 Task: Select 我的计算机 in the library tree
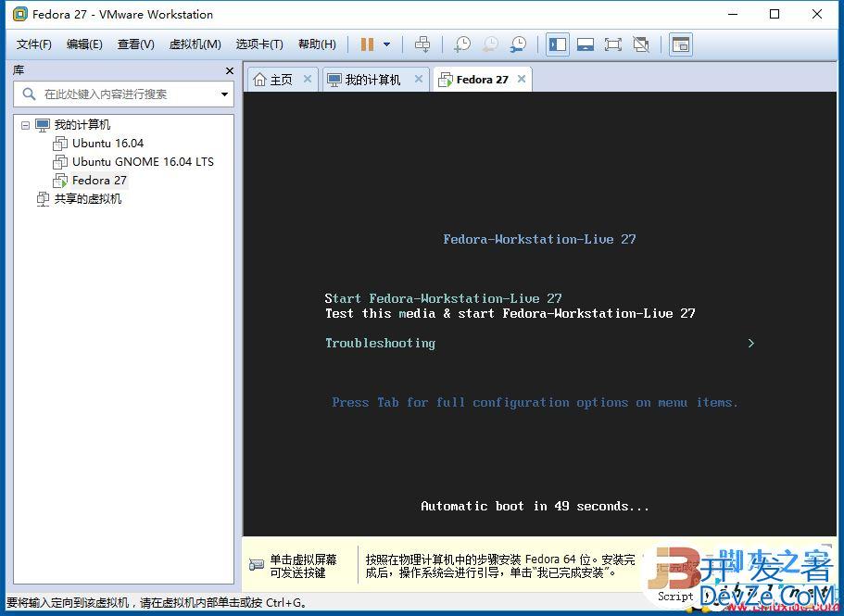coord(82,125)
